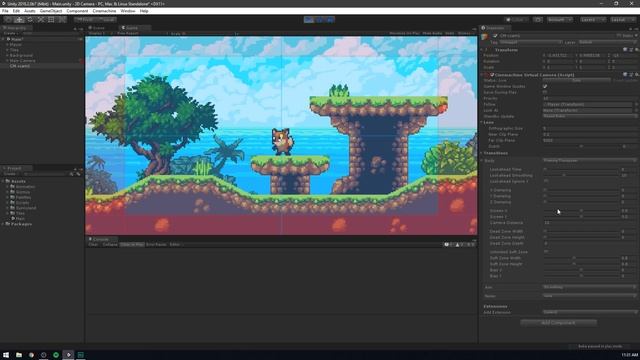Open the Noise dropdown
640x360 pixels.
tap(589, 296)
